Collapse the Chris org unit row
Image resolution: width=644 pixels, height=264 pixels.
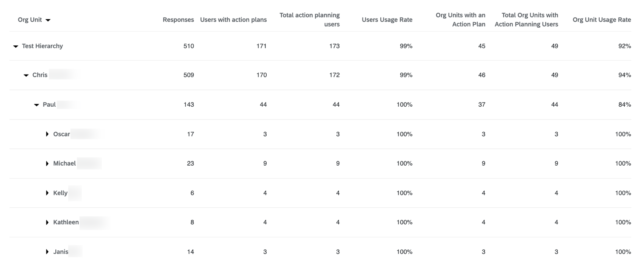pyautogui.click(x=26, y=75)
